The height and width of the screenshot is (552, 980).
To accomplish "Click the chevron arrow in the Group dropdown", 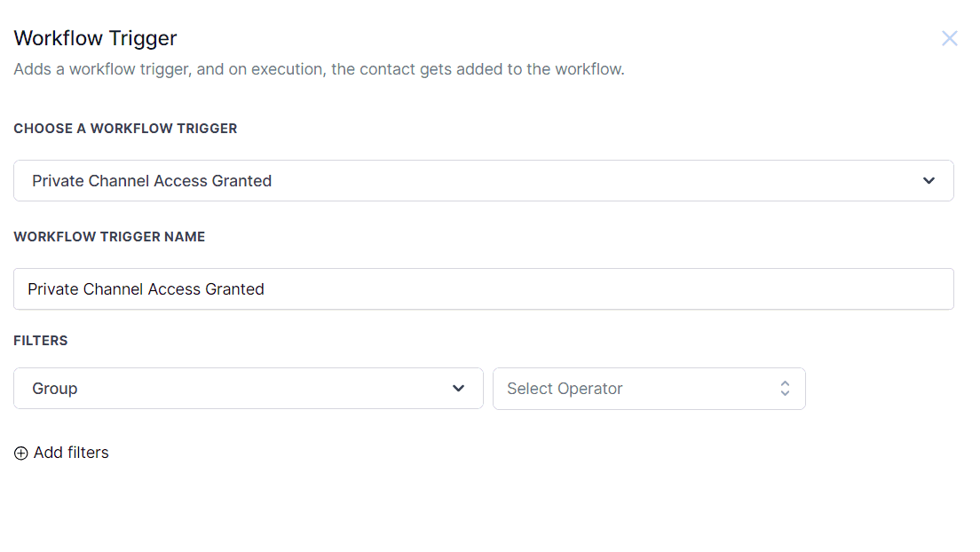I will [458, 389].
